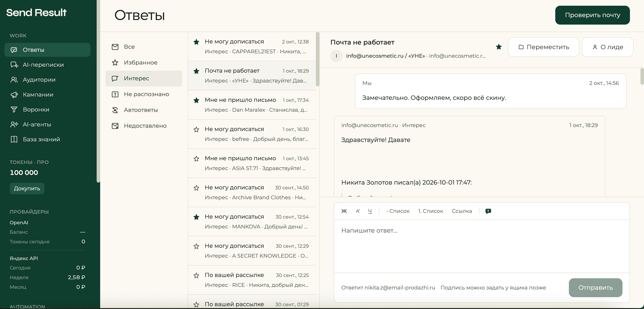Insert numbered list with 1. Список
The width and height of the screenshot is (644, 309).
(x=431, y=211)
